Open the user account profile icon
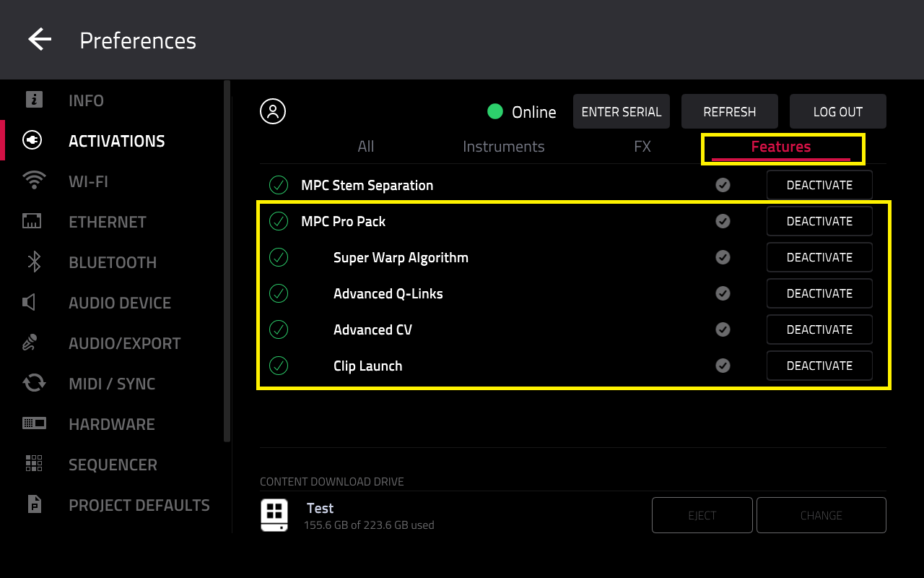Viewport: 924px width, 578px height. (273, 111)
